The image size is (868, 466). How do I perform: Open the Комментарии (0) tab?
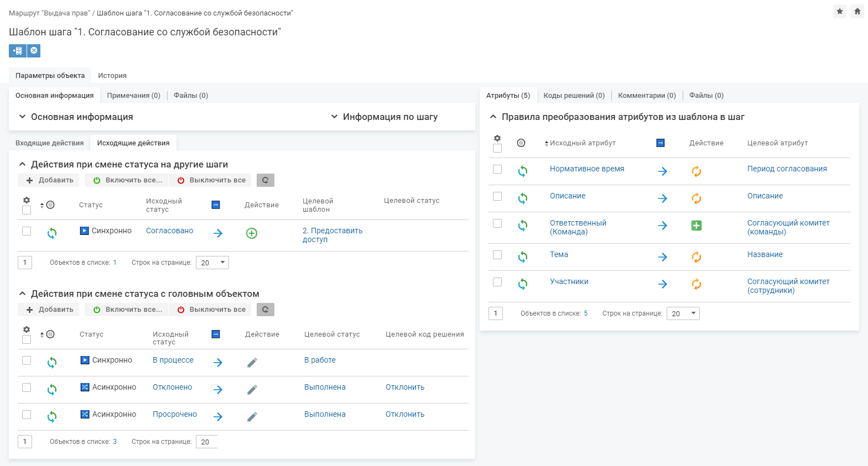pyautogui.click(x=647, y=96)
